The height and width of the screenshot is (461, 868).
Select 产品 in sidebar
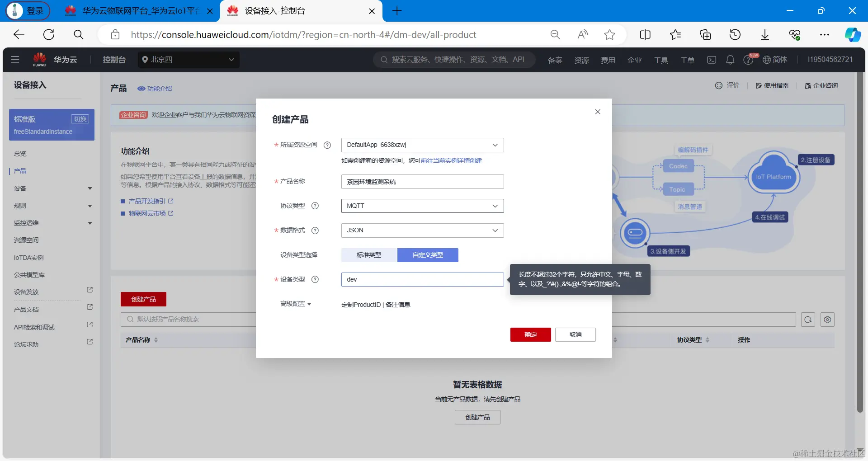[20, 171]
